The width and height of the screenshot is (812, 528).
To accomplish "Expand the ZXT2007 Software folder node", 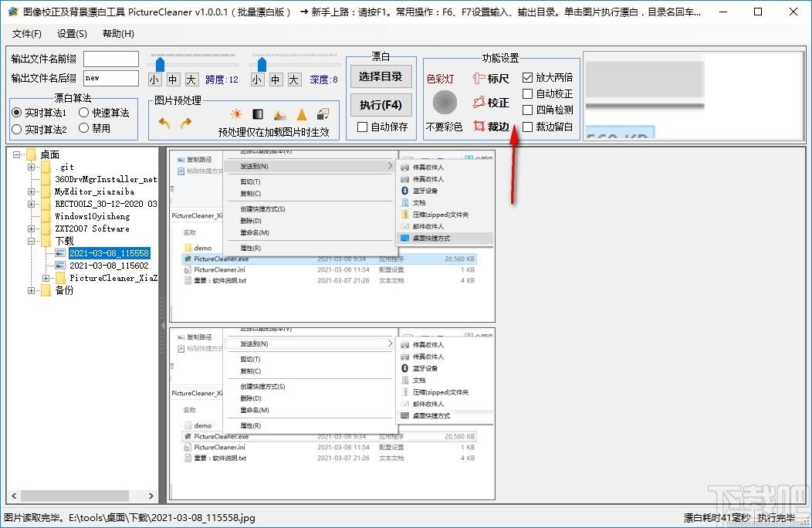I will click(31, 228).
